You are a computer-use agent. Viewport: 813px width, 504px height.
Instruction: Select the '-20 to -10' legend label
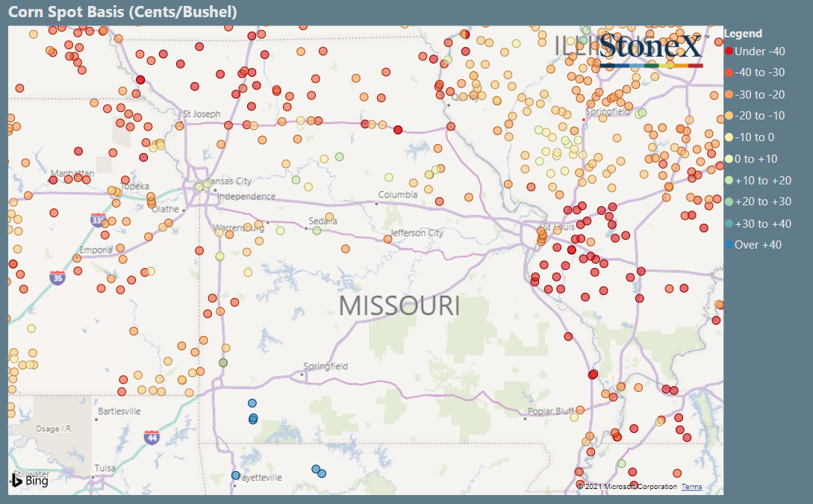click(759, 116)
